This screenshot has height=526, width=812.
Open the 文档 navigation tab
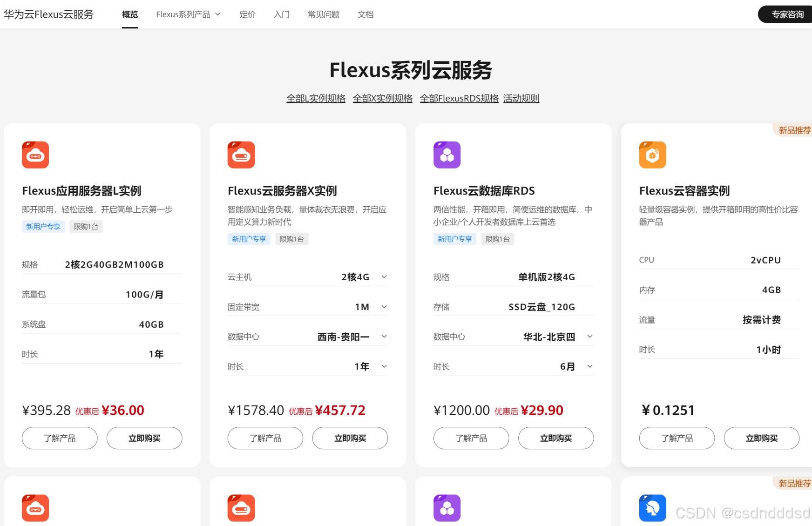click(365, 14)
